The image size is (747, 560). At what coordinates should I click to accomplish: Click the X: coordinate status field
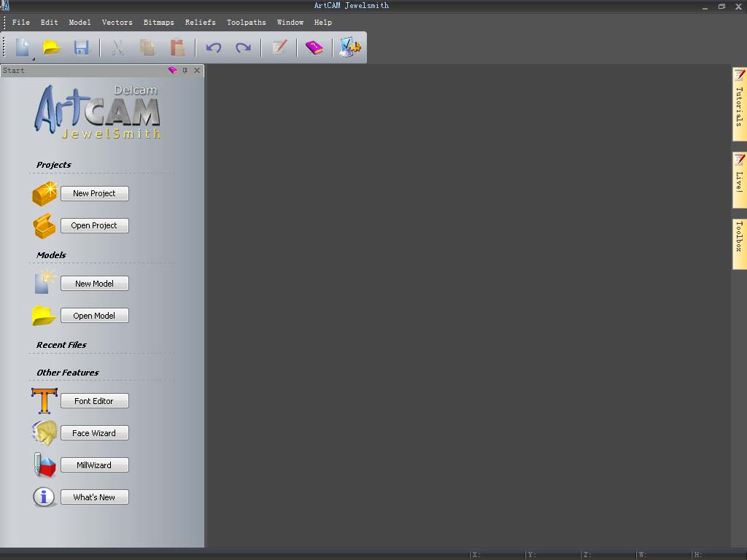coord(497,554)
